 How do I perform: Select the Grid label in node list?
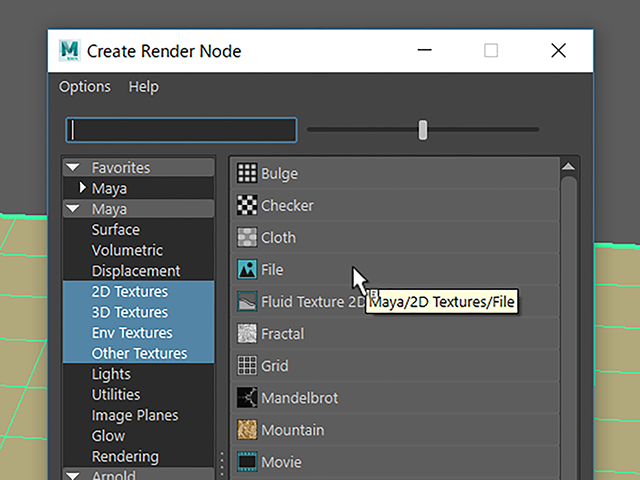pos(274,366)
